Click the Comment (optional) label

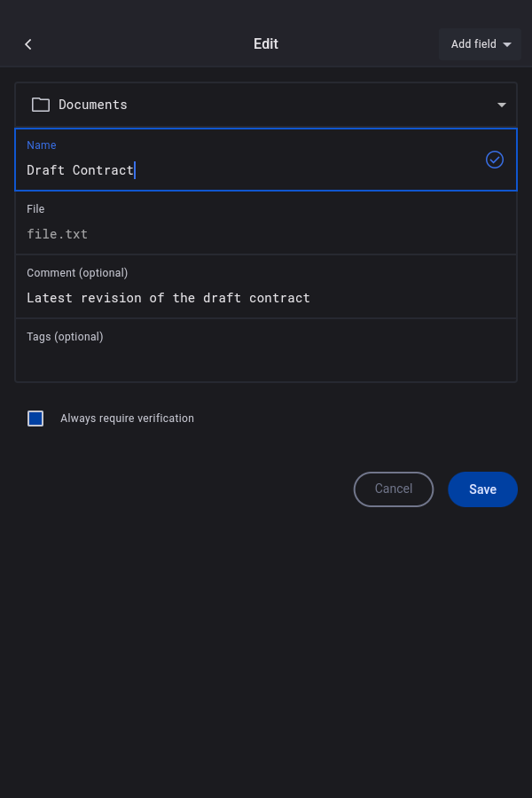point(77,273)
